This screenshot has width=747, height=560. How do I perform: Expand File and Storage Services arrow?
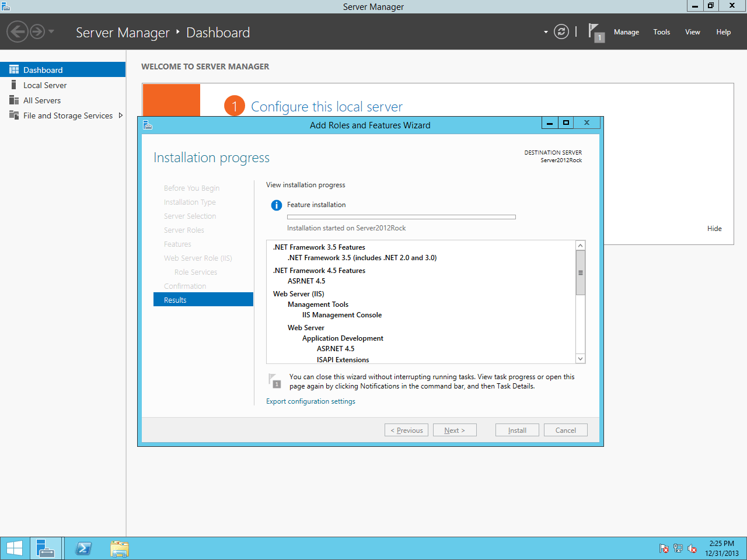tap(121, 116)
